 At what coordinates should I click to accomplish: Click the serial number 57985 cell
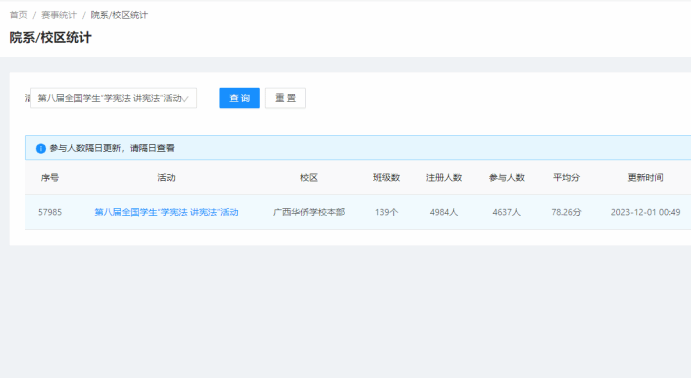[x=50, y=212]
